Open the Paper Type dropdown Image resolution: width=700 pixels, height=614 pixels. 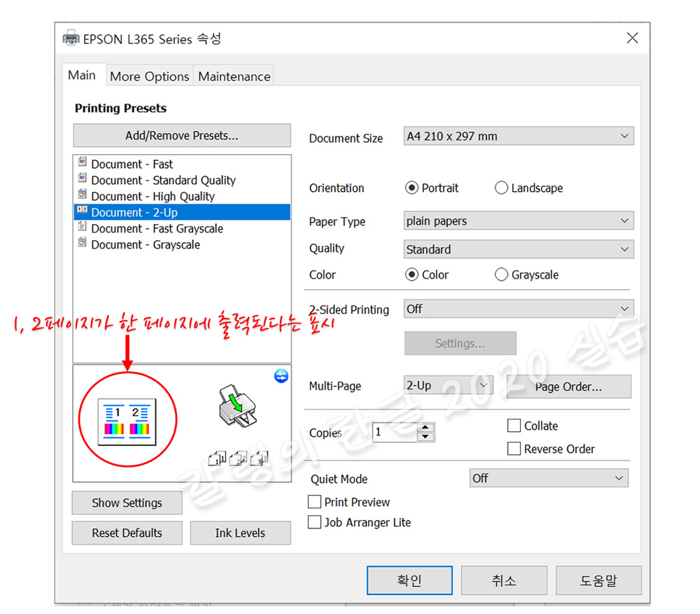coord(518,221)
